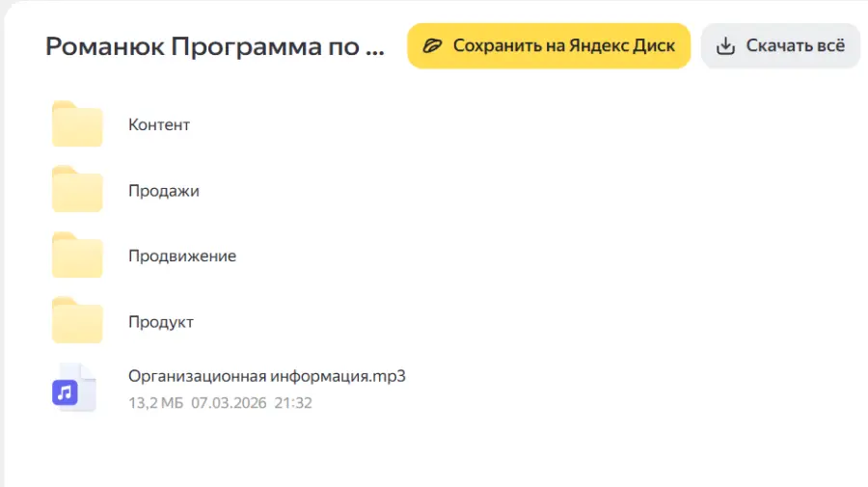Screen dimensions: 868x487
Task: Save the folder via Сохранить на Яндекс Диск
Action: [x=549, y=46]
